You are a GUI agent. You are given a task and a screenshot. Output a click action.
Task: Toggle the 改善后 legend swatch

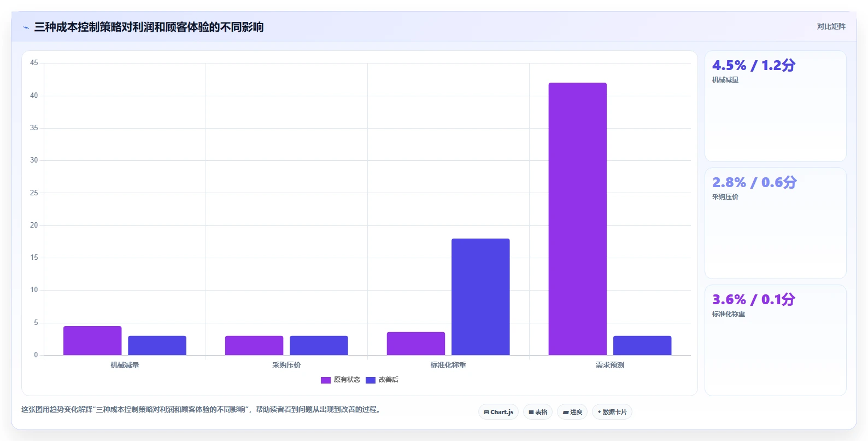(371, 380)
